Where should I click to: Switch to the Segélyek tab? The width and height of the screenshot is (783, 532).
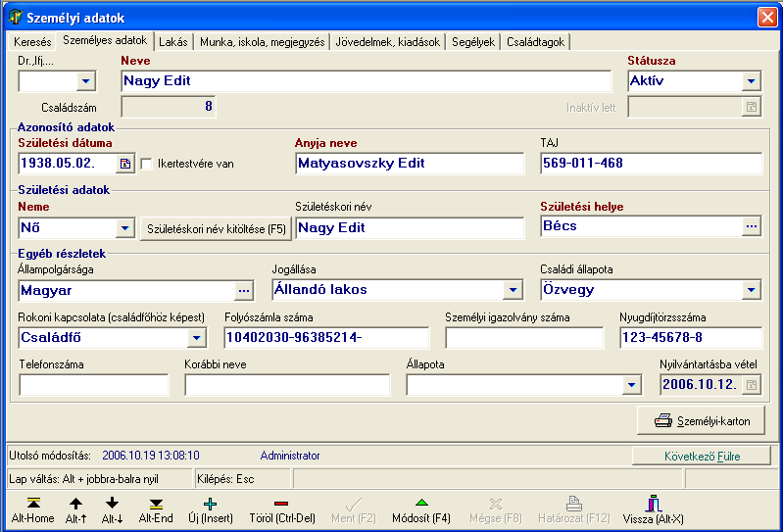(473, 42)
